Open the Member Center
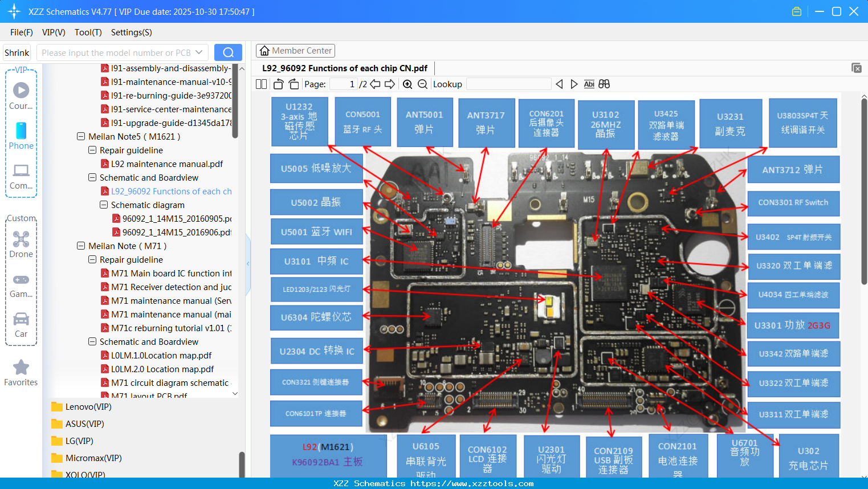 click(x=295, y=51)
